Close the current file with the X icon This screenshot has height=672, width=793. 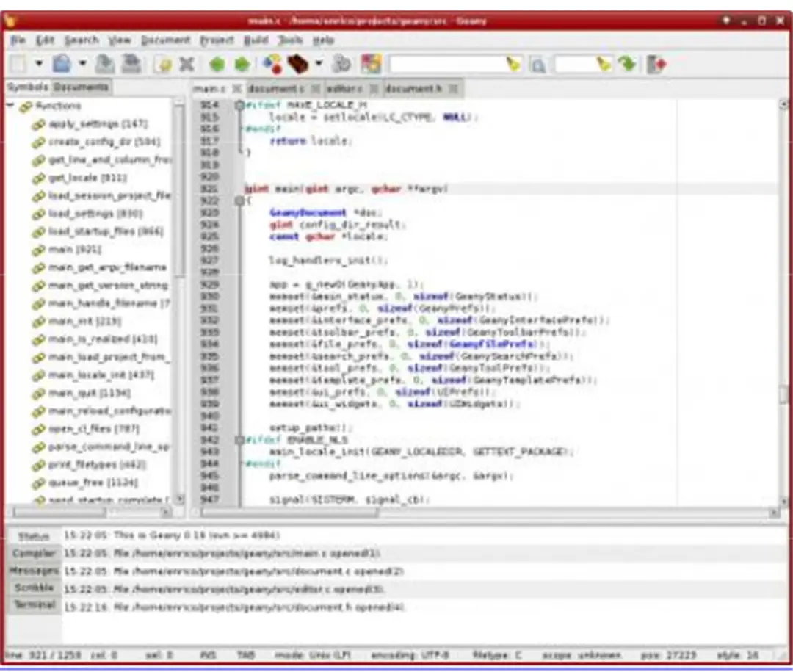click(x=186, y=65)
